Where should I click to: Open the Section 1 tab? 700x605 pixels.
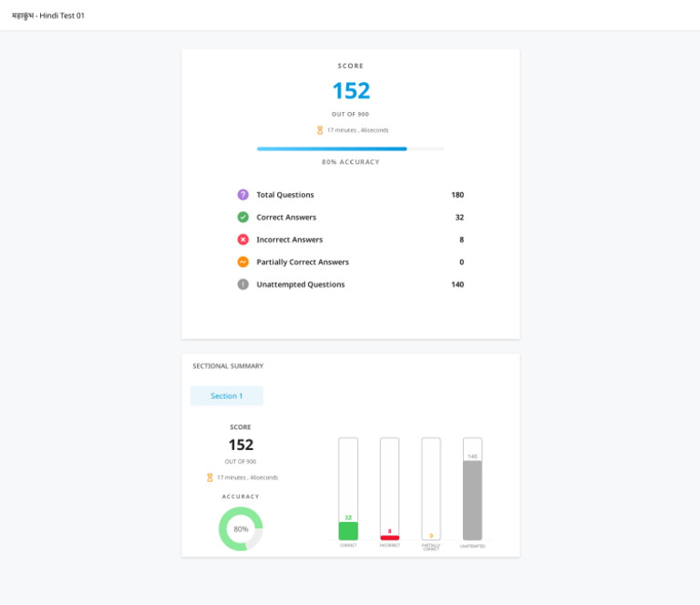click(227, 395)
